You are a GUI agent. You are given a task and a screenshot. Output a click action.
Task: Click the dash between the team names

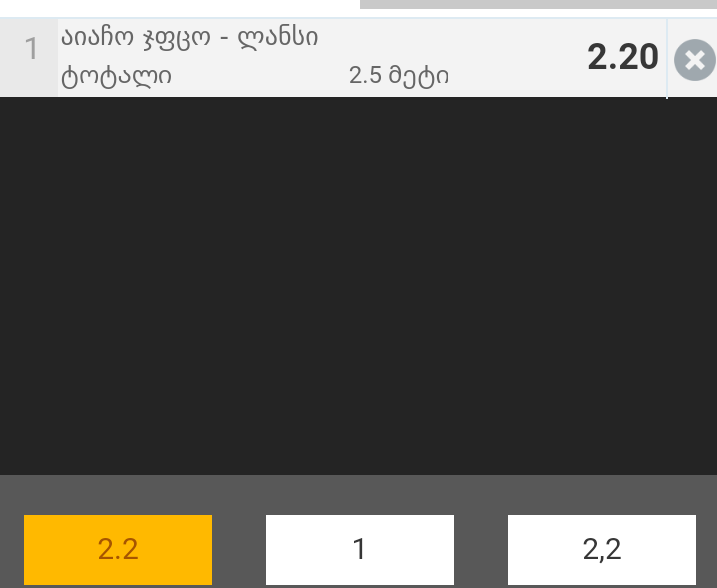[224, 38]
